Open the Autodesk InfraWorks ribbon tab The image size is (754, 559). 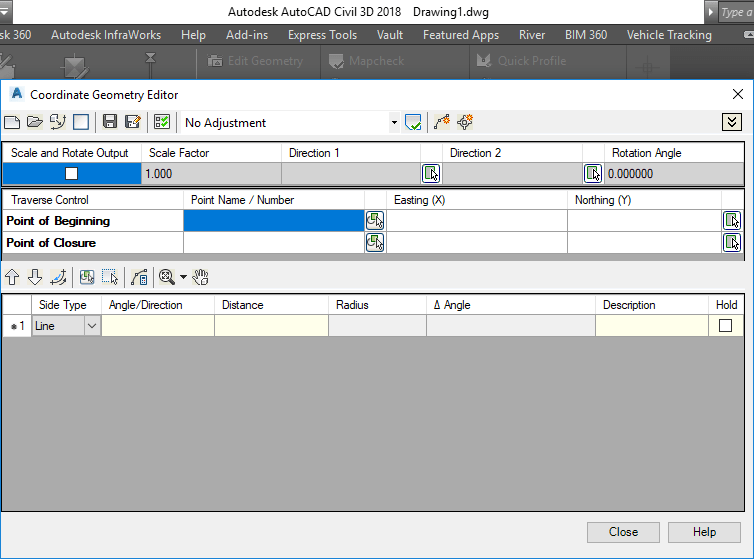click(106, 35)
